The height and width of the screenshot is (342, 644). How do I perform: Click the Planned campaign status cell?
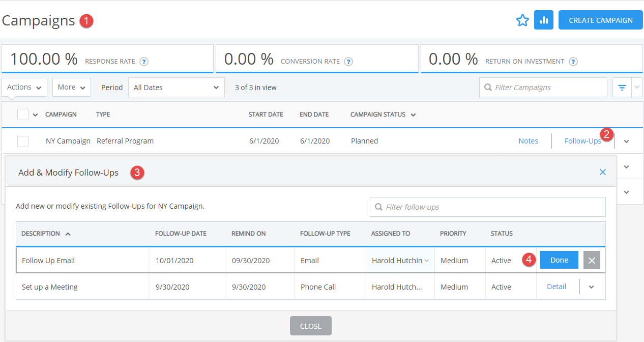click(x=364, y=141)
